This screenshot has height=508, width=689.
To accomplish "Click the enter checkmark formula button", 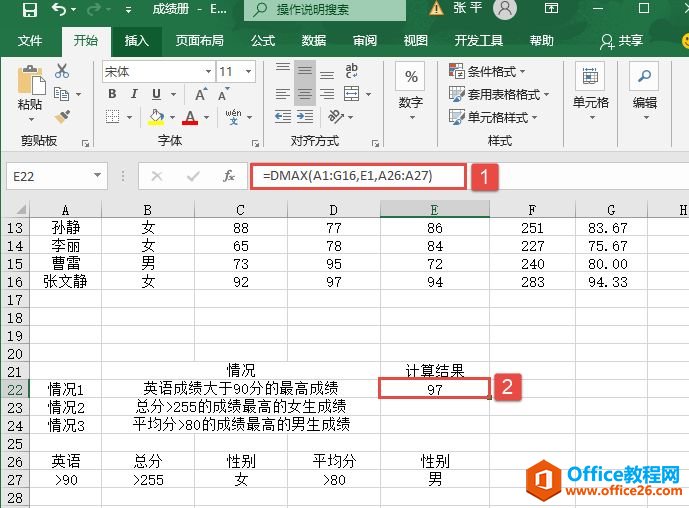I will point(192,176).
